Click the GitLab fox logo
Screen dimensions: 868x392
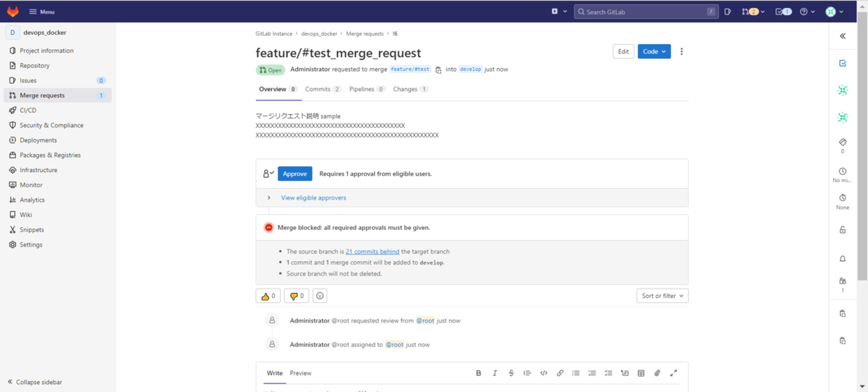pos(12,12)
